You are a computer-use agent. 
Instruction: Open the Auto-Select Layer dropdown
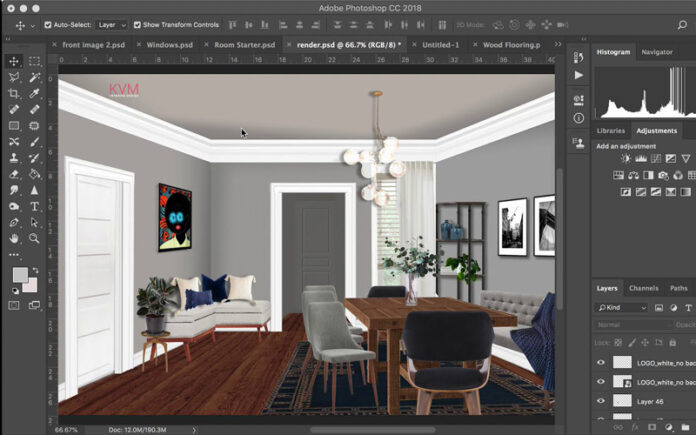[111, 25]
